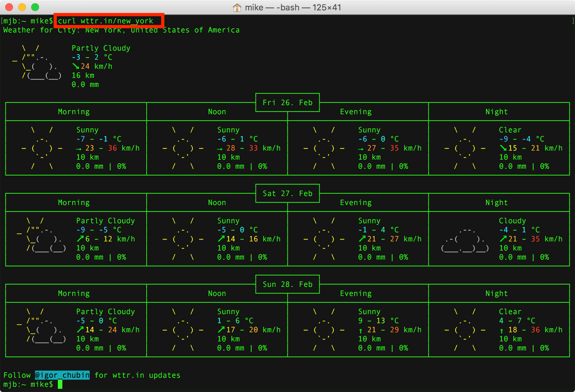This screenshot has height=392, width=575.
Task: Click the 'Weather for City: New York' line
Action: pyautogui.click(x=121, y=30)
